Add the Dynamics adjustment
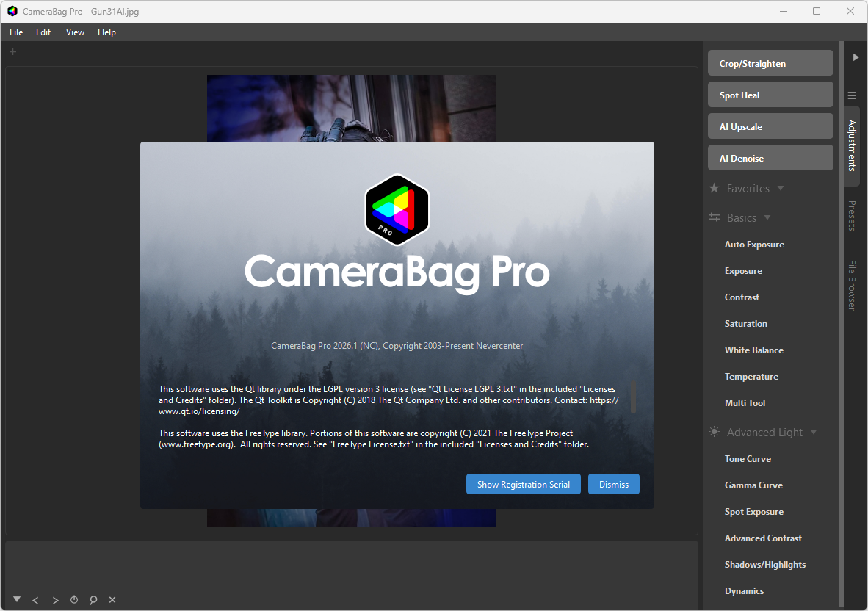Image resolution: width=868 pixels, height=611 pixels. point(744,591)
